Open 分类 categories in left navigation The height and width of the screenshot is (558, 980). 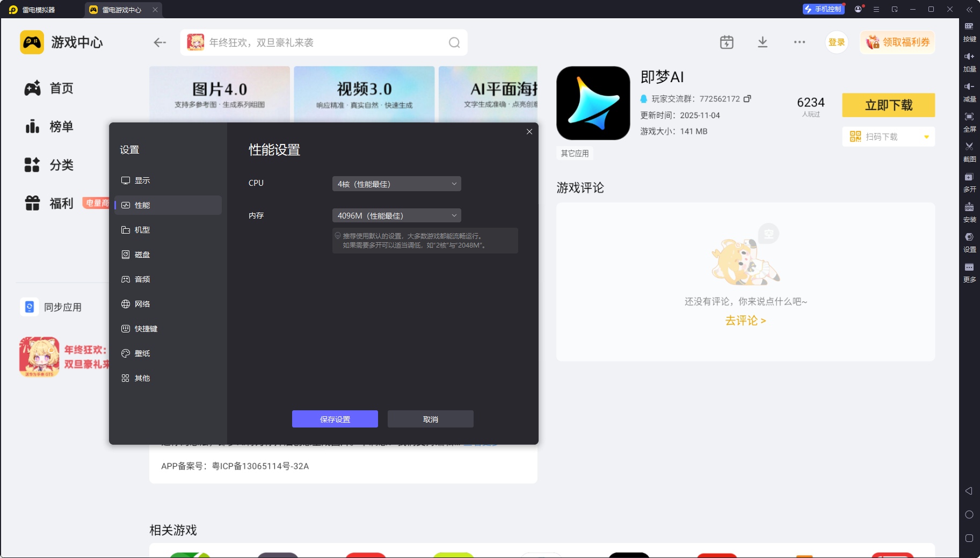point(49,165)
